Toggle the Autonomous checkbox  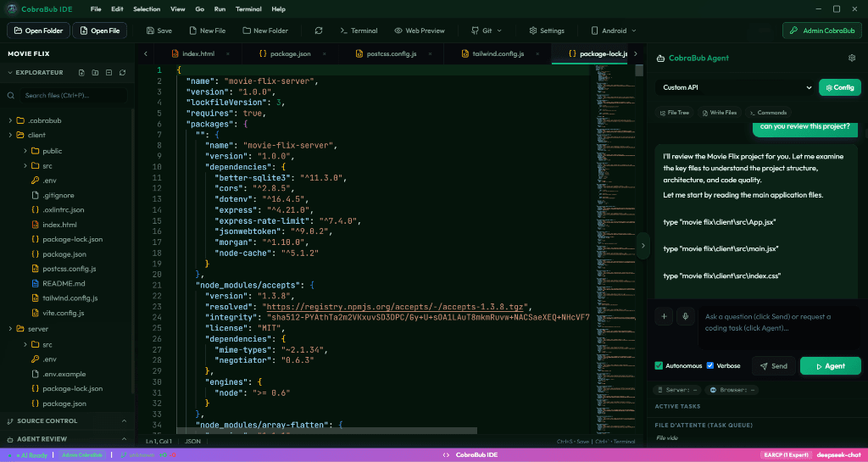[x=659, y=365]
